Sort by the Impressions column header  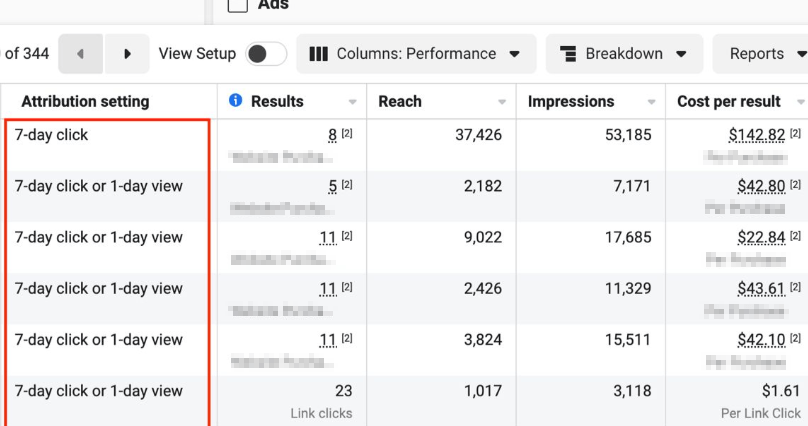click(x=571, y=101)
